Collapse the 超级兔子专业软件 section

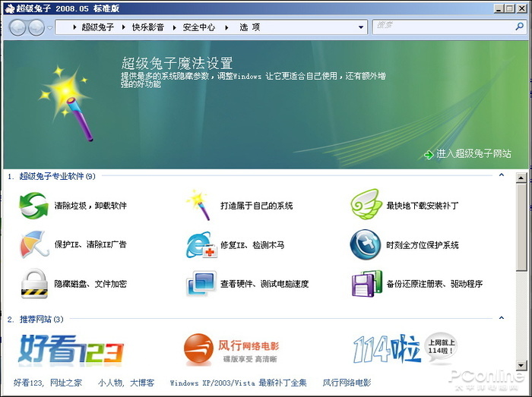coord(502,175)
